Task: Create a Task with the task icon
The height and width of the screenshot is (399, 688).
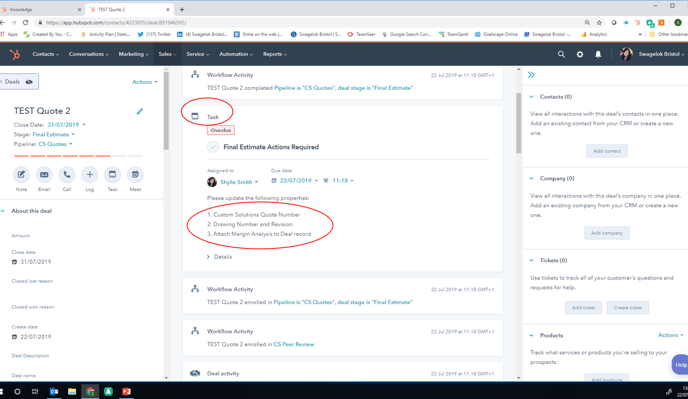Action: click(x=112, y=175)
